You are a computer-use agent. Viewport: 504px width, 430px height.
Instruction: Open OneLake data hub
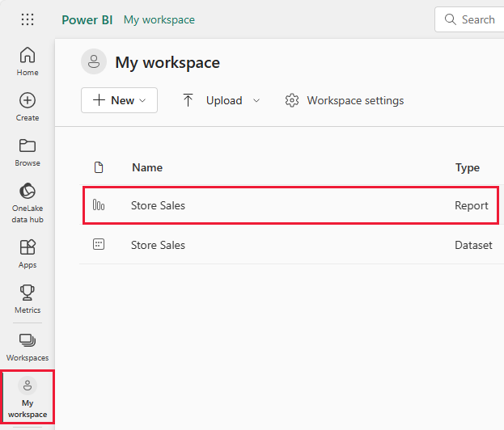coord(28,202)
